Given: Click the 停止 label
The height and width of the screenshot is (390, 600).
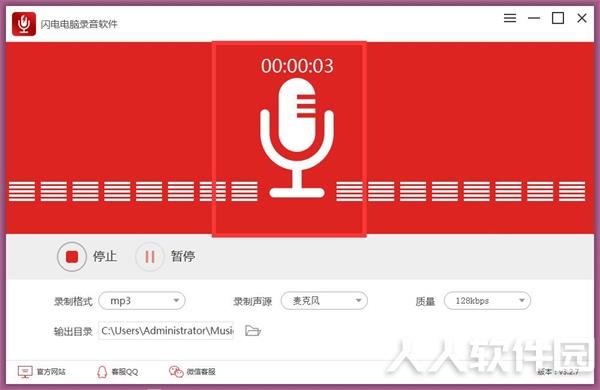Looking at the screenshot, I should tap(105, 256).
